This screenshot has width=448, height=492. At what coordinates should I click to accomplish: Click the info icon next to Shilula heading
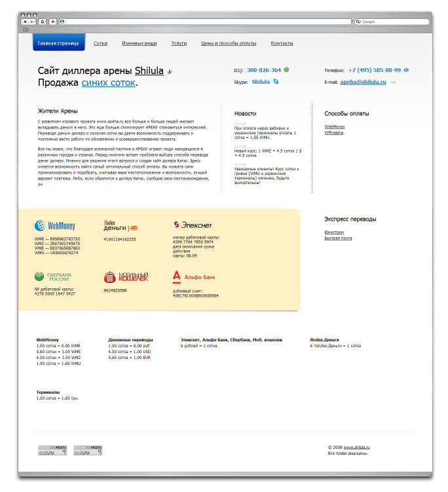point(170,71)
